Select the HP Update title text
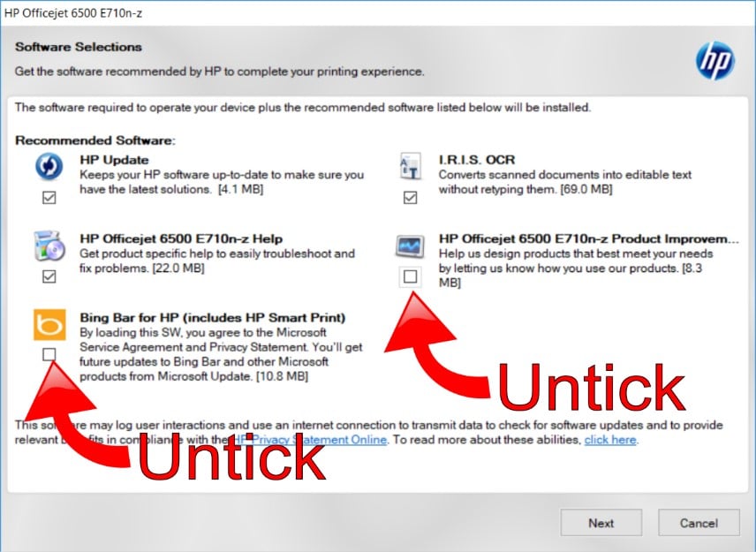 114,160
